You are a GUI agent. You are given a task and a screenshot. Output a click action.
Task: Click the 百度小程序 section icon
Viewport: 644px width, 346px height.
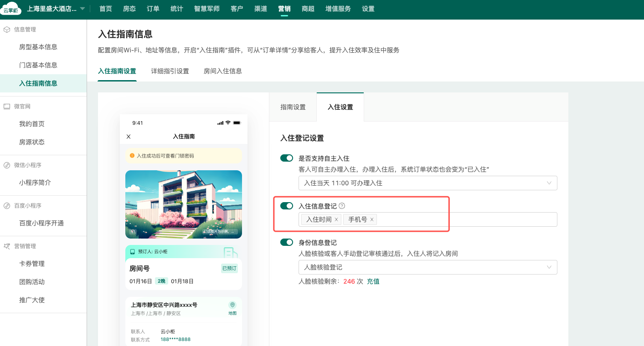pos(7,205)
